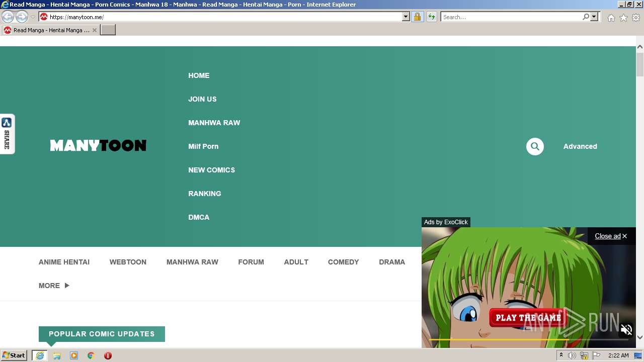Click the volume speaker tray icon
The height and width of the screenshot is (362, 644).
pos(572,355)
